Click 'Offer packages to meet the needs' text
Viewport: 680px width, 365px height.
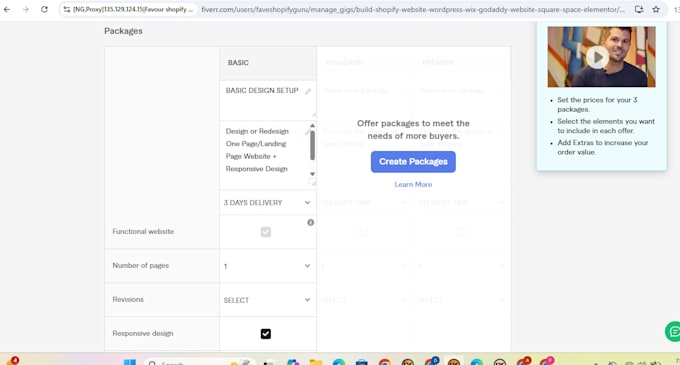(x=413, y=130)
